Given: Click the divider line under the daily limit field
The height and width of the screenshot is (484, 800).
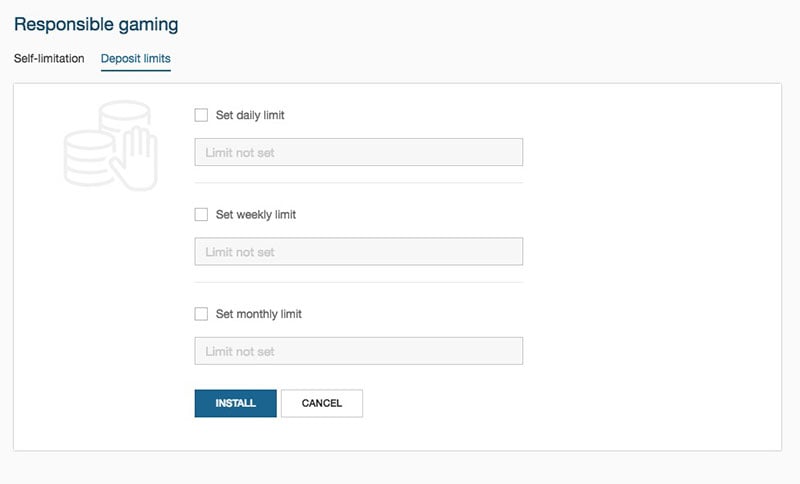Looking at the screenshot, I should click(x=359, y=183).
